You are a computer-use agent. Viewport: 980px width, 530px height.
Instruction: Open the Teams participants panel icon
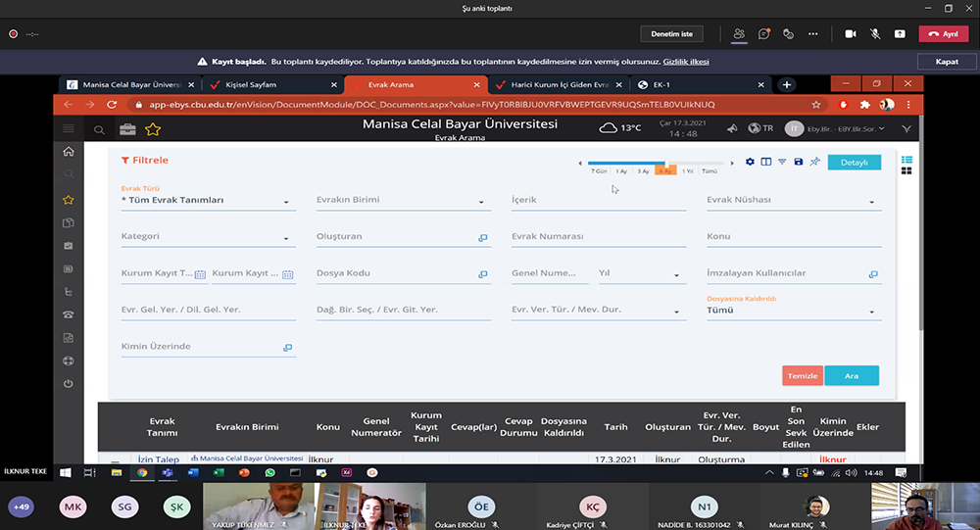click(738, 33)
